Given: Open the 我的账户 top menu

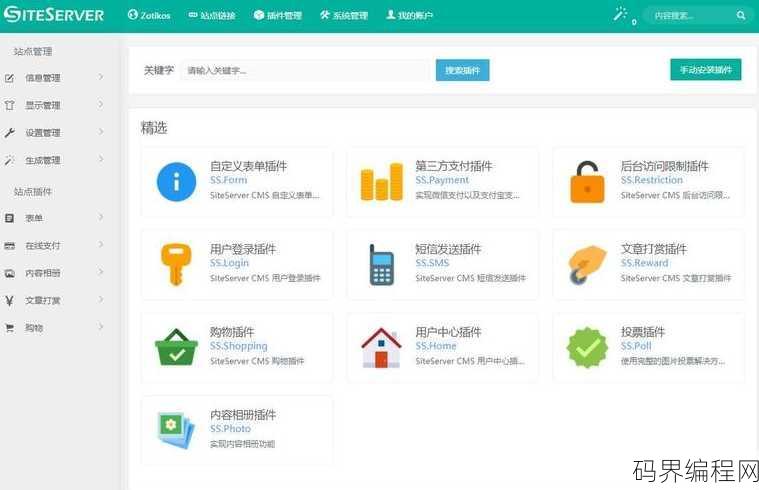Looking at the screenshot, I should (410, 15).
